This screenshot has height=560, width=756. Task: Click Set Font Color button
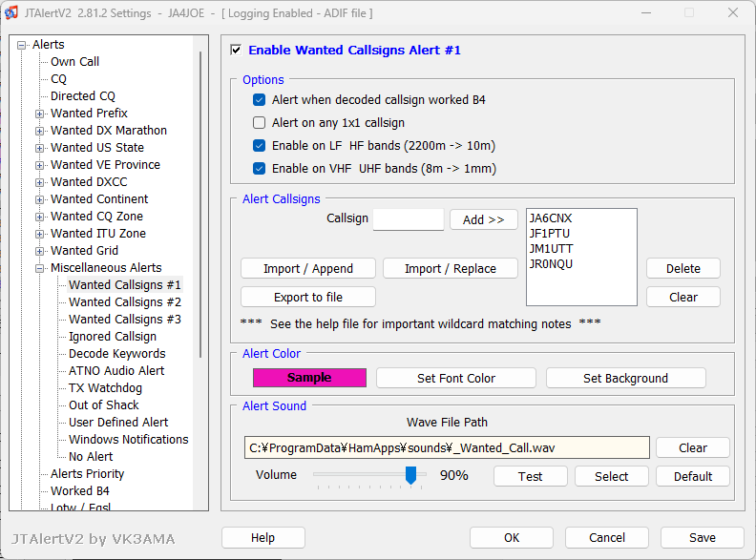(x=456, y=379)
